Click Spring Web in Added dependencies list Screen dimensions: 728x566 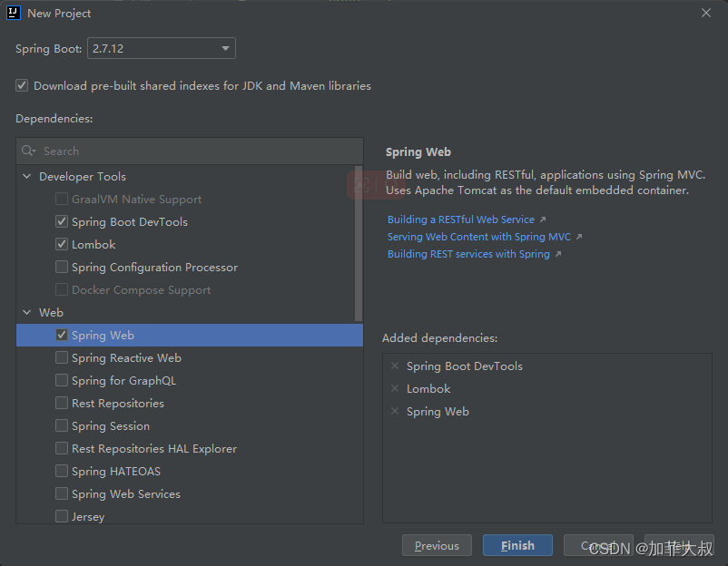438,412
